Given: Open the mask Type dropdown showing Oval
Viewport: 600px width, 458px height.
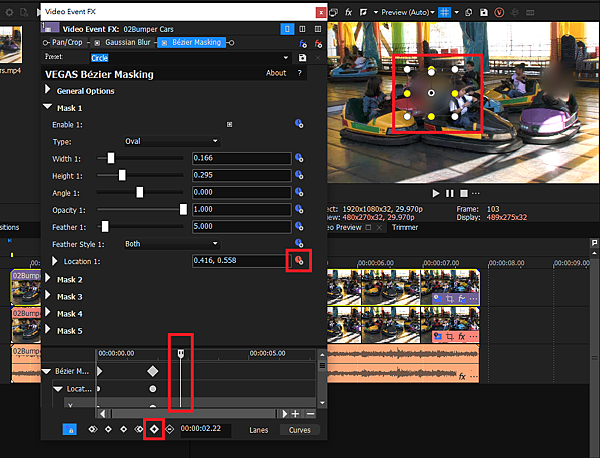Looking at the screenshot, I should 170,141.
